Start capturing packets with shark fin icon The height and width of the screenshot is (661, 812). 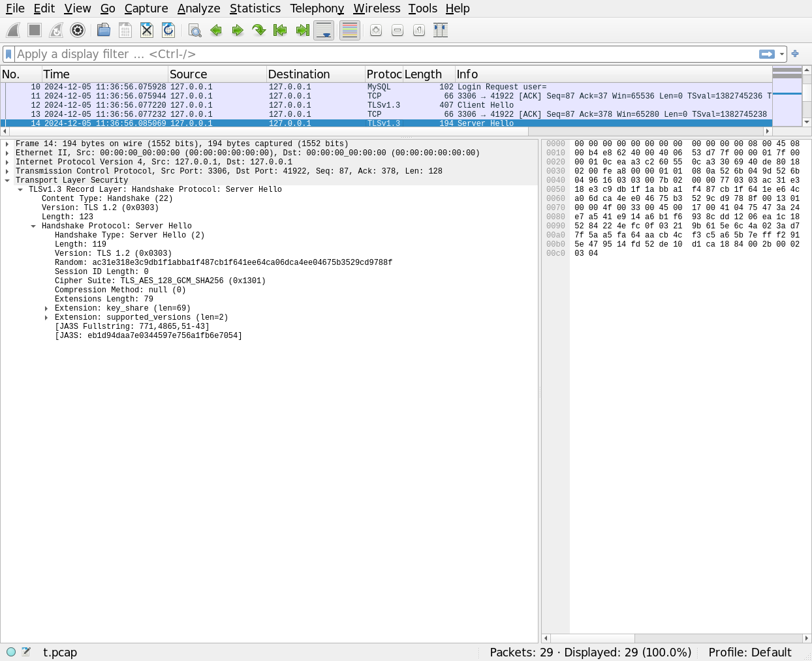pos(13,30)
